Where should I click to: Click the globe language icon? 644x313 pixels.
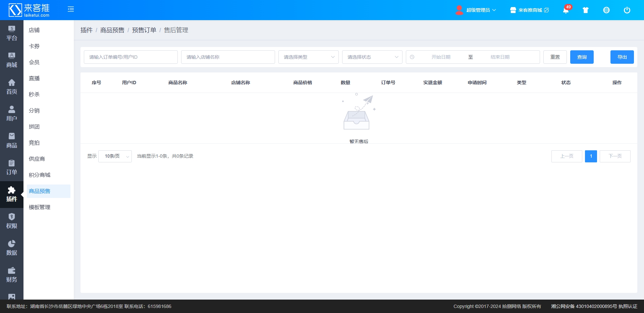coord(606,10)
